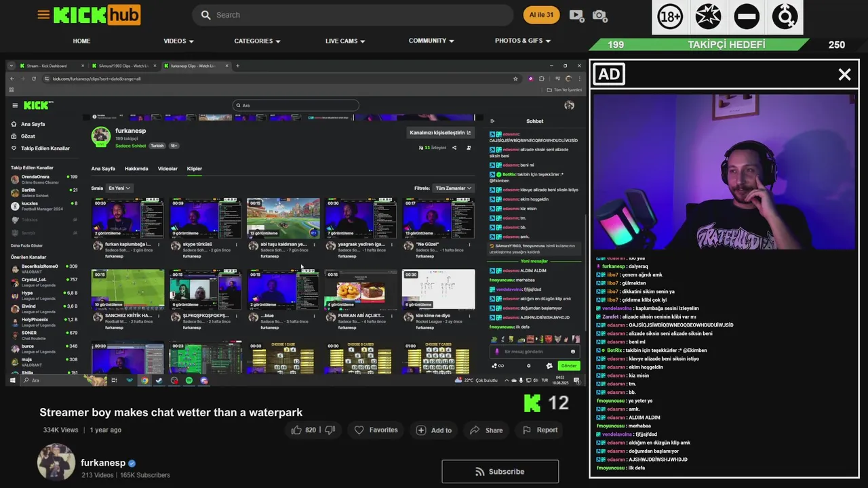This screenshot has height=488, width=868.
Task: Open BecerikszRomeO recommended channel
Action: 44,268
